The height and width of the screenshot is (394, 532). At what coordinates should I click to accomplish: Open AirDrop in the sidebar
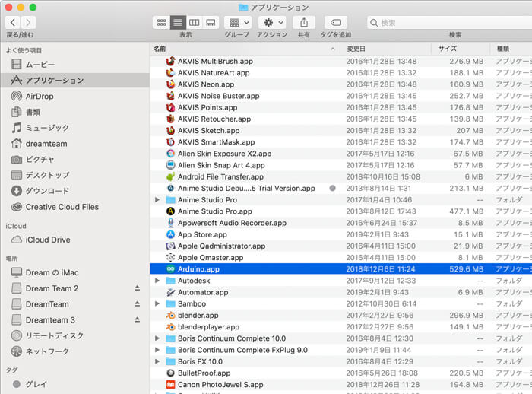(x=75, y=96)
